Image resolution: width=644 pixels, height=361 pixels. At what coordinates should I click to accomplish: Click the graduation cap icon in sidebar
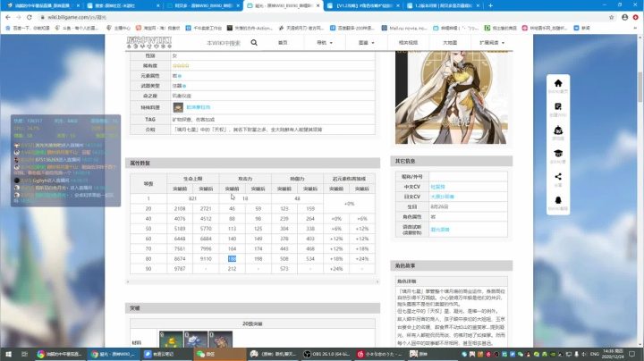click(x=558, y=154)
